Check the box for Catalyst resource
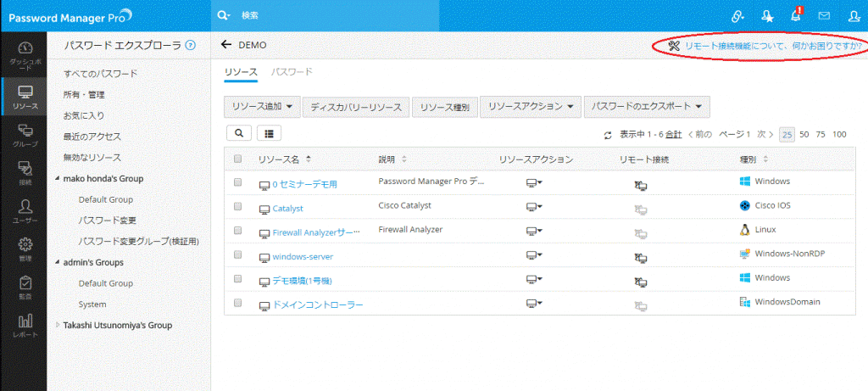Screen dimensions: 868x391 (x=238, y=206)
